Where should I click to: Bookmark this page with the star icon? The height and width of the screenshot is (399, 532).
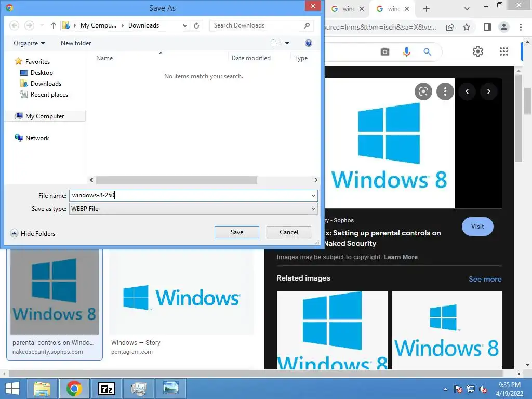click(467, 27)
